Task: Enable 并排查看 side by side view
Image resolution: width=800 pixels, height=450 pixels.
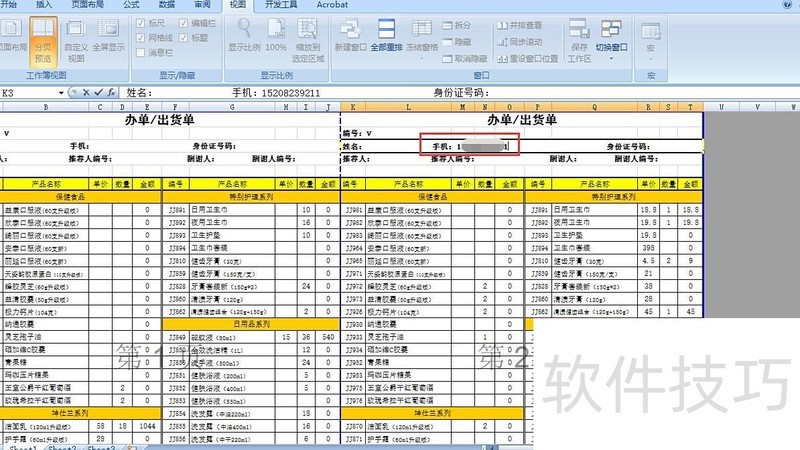Action: tap(519, 25)
